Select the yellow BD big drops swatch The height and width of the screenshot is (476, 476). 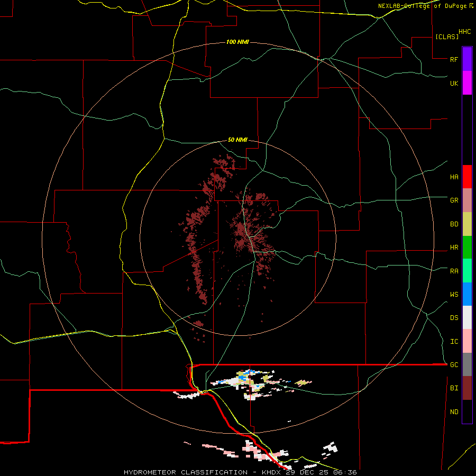[x=467, y=224]
